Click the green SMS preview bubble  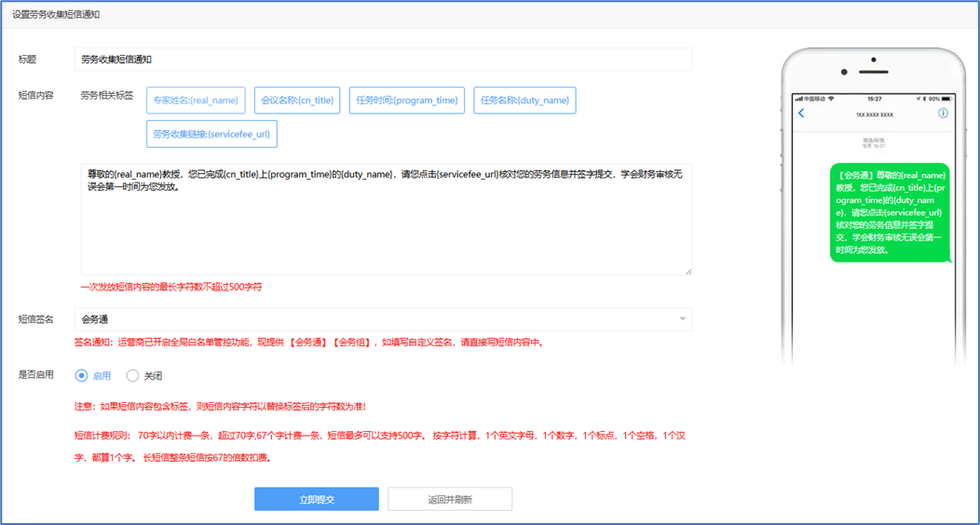click(x=890, y=212)
